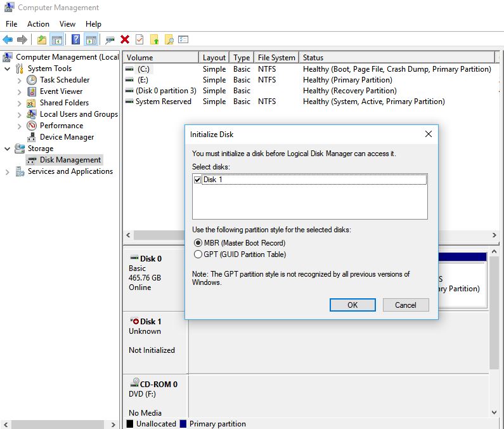Click the Event Viewer icon in tree
The height and width of the screenshot is (429, 504).
(32, 91)
